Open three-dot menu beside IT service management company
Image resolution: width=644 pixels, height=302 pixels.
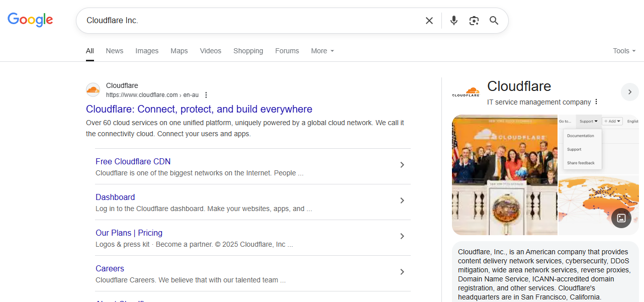[x=596, y=102]
